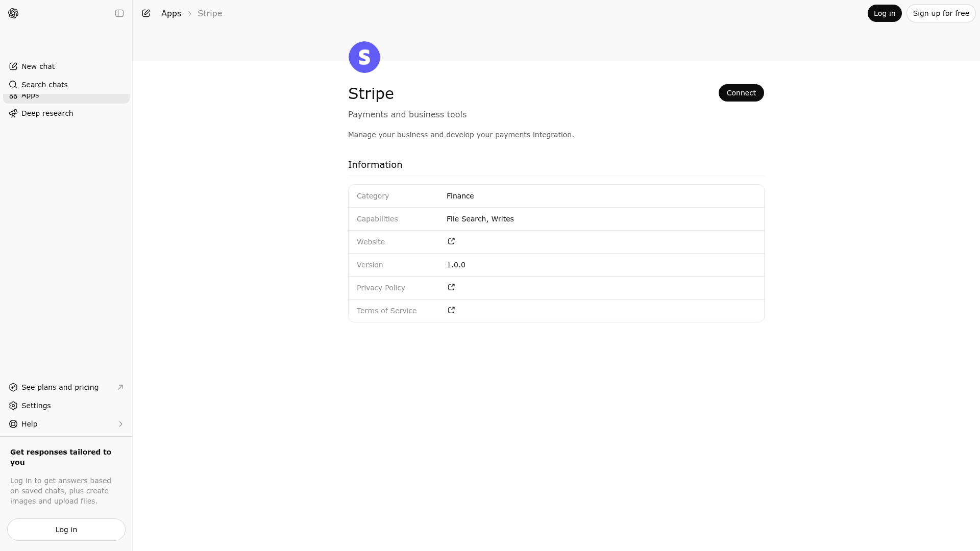Click the ChatGPT logo

click(13, 13)
